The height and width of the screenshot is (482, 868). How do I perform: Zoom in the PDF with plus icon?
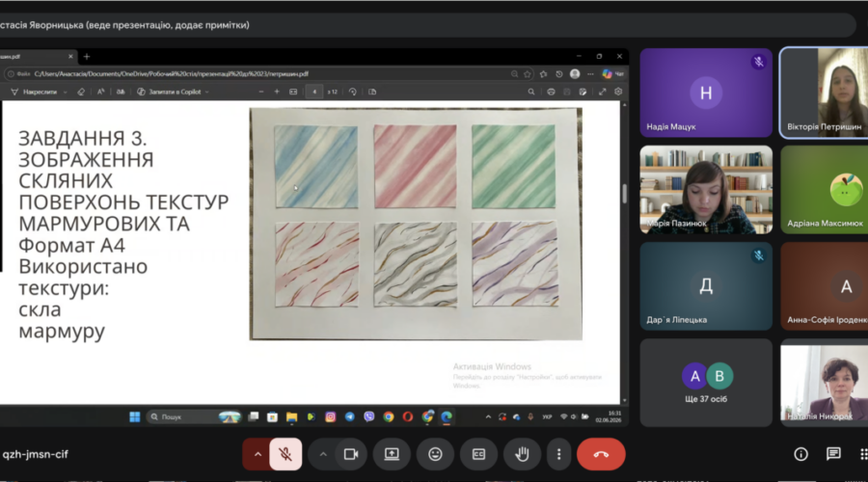pyautogui.click(x=277, y=92)
